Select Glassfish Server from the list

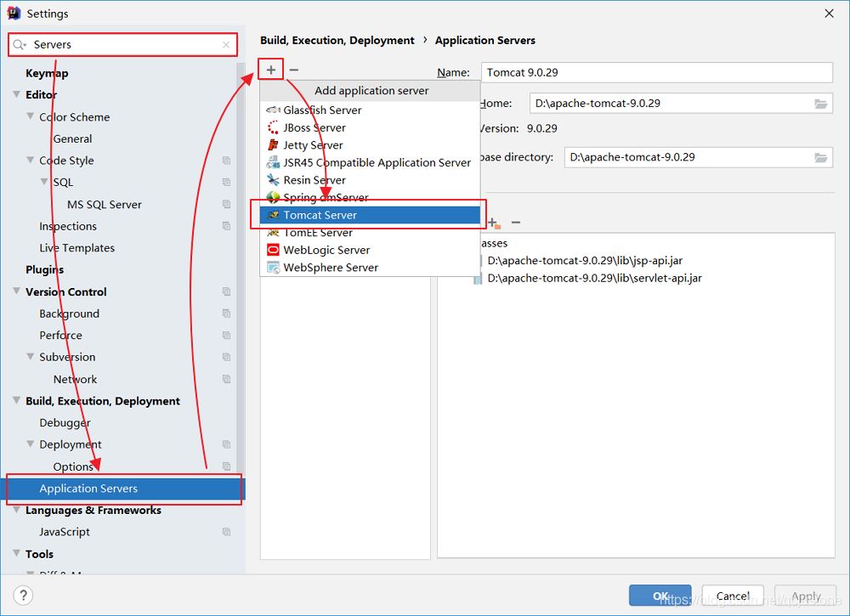[322, 110]
